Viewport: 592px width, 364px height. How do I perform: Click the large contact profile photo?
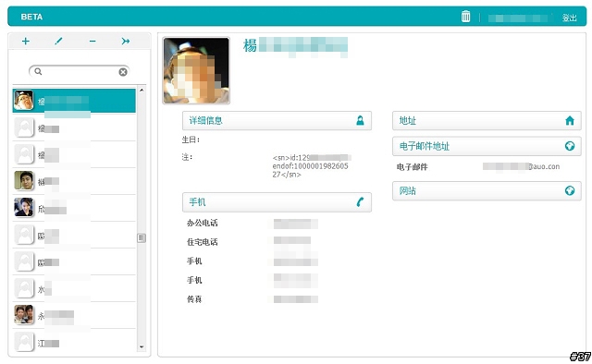pyautogui.click(x=196, y=70)
